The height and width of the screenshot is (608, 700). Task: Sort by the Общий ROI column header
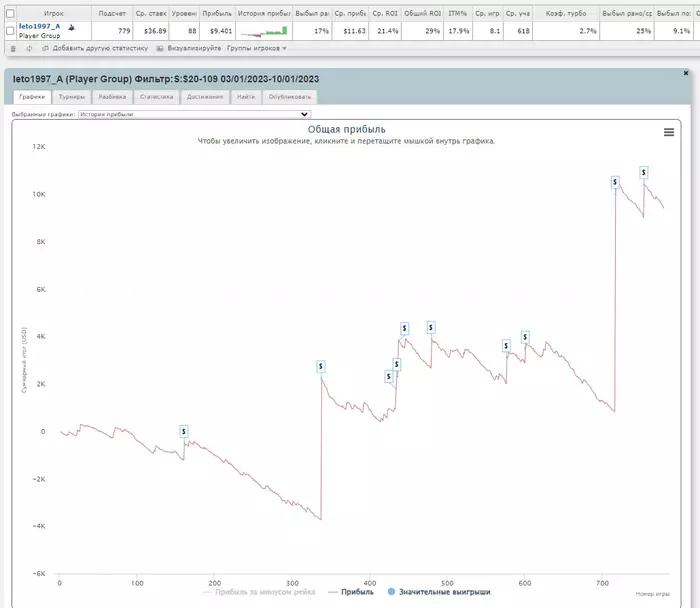click(x=422, y=13)
